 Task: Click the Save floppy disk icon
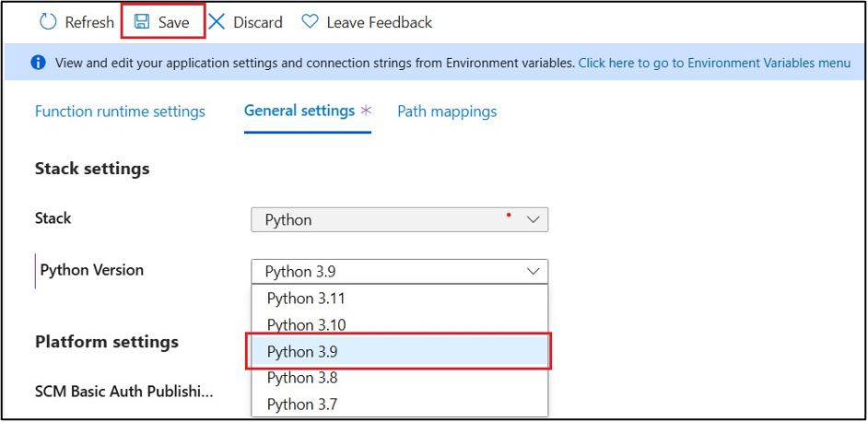coord(142,22)
